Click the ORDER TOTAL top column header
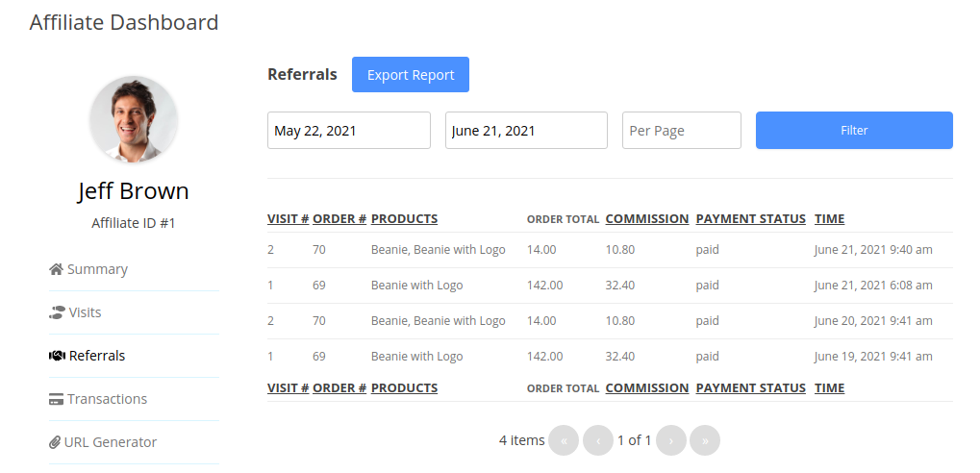 (x=564, y=219)
